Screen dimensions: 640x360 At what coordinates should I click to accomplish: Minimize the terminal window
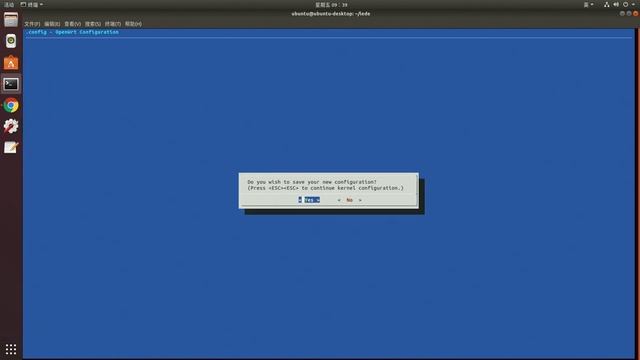coord(622,13)
